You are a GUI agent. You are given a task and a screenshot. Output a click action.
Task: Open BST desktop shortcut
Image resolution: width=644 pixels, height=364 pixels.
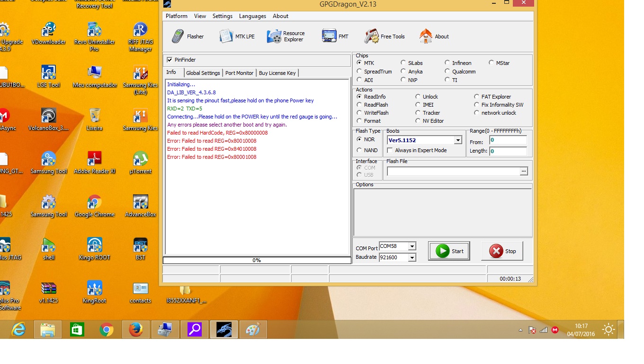pos(140,249)
